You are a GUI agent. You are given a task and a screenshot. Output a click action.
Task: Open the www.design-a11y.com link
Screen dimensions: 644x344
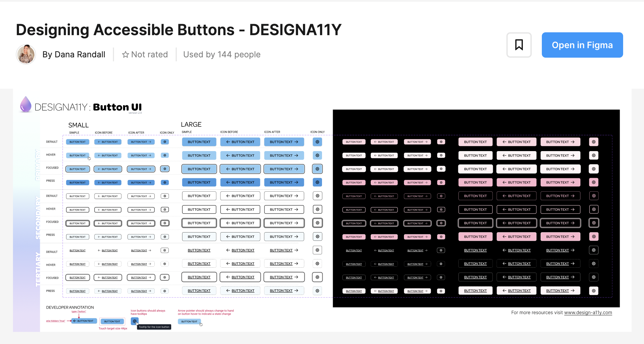point(588,312)
